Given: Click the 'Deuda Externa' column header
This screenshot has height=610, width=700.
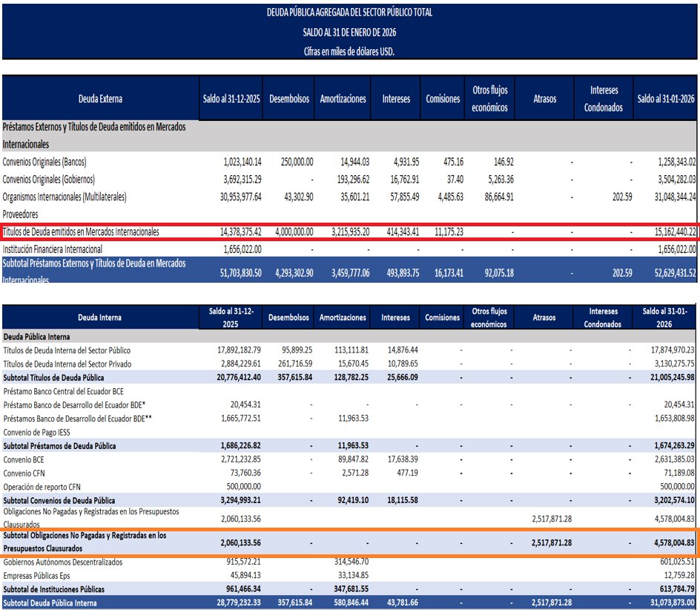Looking at the screenshot, I should point(100,99).
